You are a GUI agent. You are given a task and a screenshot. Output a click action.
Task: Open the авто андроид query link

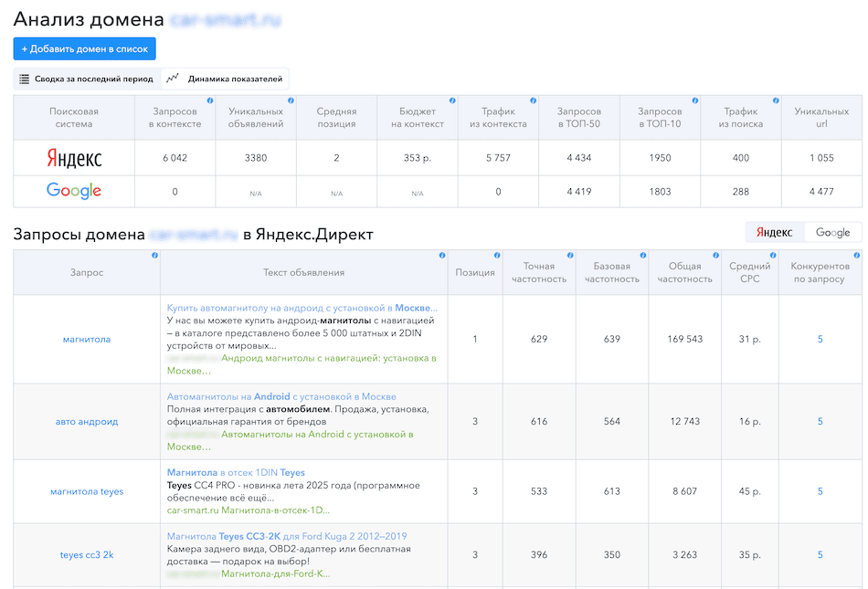[87, 422]
